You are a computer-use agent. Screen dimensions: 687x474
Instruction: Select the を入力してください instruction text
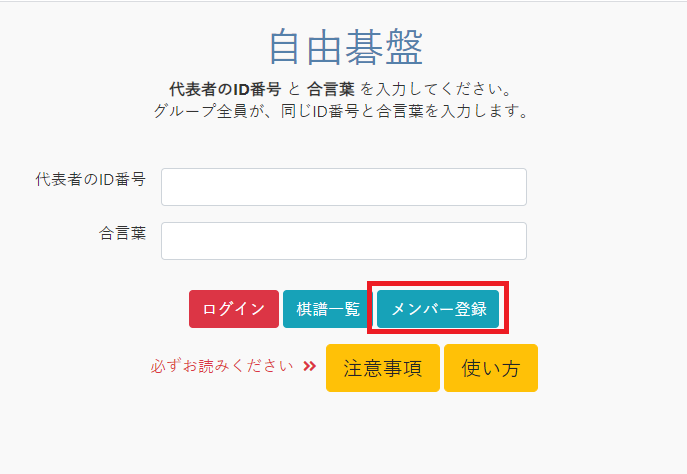point(436,89)
